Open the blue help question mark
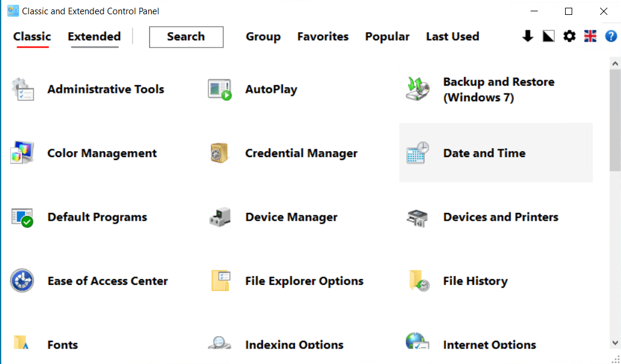The height and width of the screenshot is (364, 621). [611, 36]
